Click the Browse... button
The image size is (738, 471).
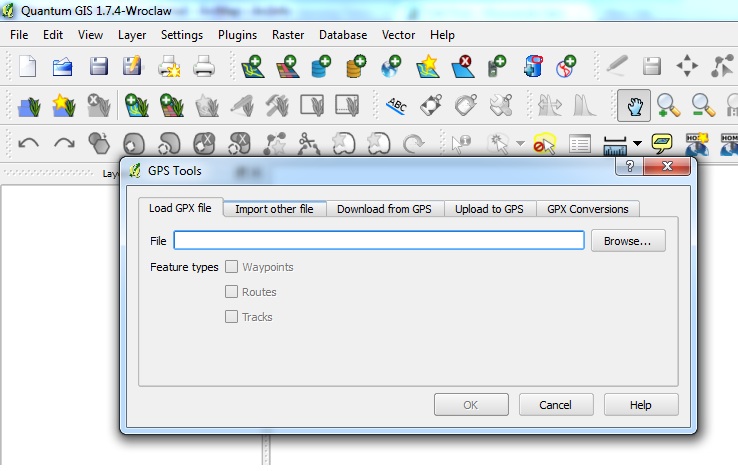(627, 241)
